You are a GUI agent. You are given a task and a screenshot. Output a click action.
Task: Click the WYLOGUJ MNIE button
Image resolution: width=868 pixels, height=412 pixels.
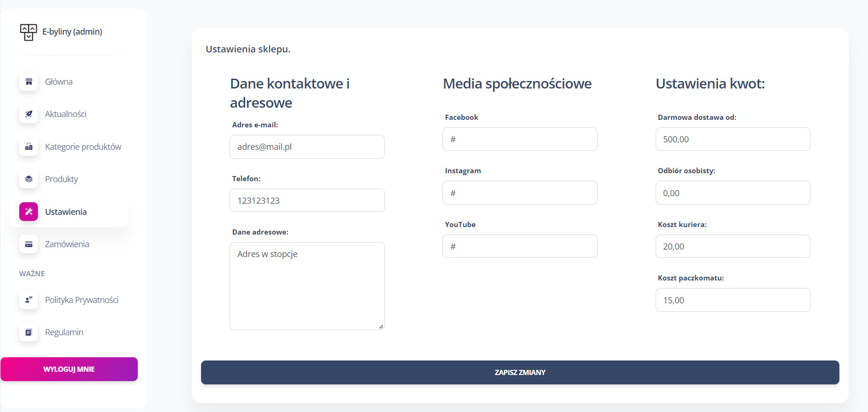(x=69, y=369)
